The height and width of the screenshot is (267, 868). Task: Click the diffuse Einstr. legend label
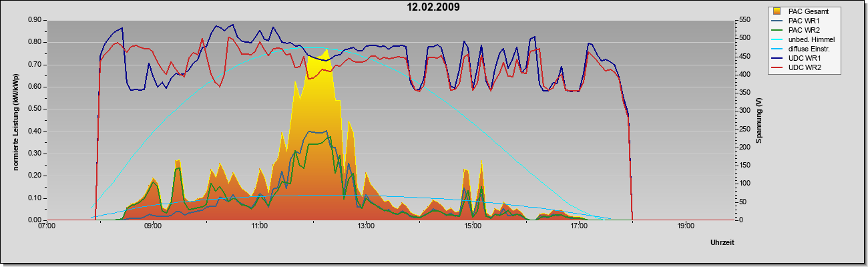point(811,49)
